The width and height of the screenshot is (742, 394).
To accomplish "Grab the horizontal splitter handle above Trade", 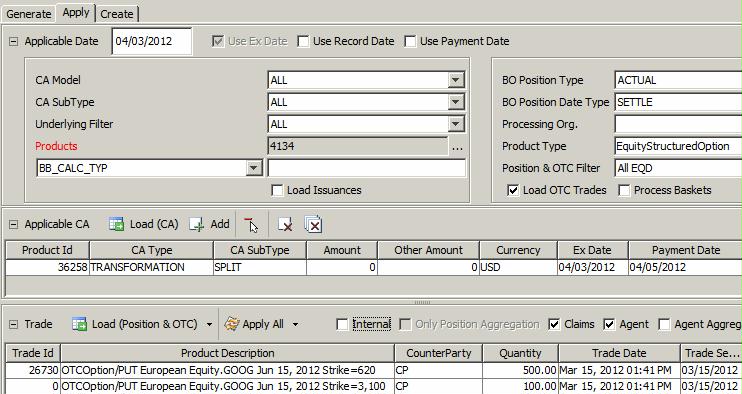I will click(422, 302).
